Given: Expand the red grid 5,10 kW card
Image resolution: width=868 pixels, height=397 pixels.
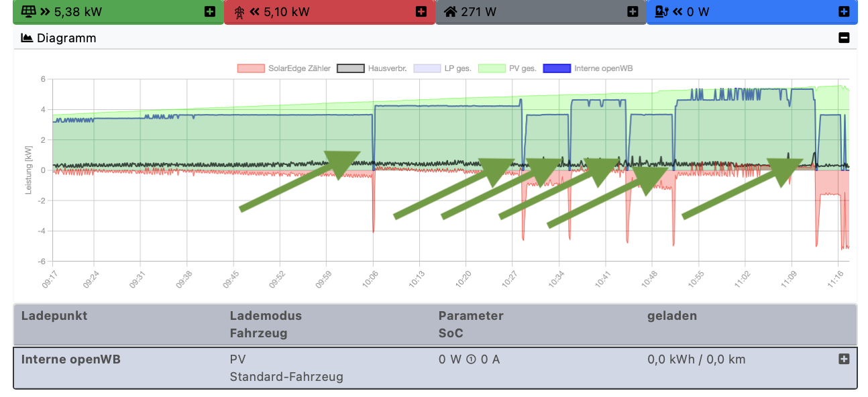Looking at the screenshot, I should 421,11.
